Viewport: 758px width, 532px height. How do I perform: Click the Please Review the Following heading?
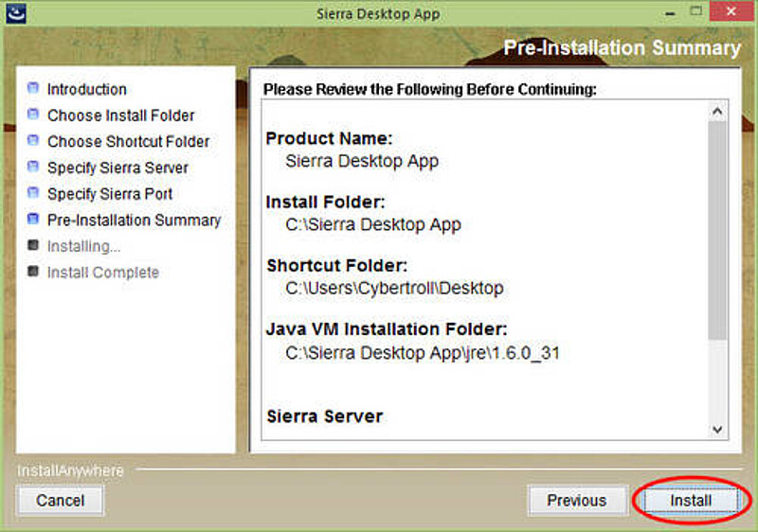(430, 89)
